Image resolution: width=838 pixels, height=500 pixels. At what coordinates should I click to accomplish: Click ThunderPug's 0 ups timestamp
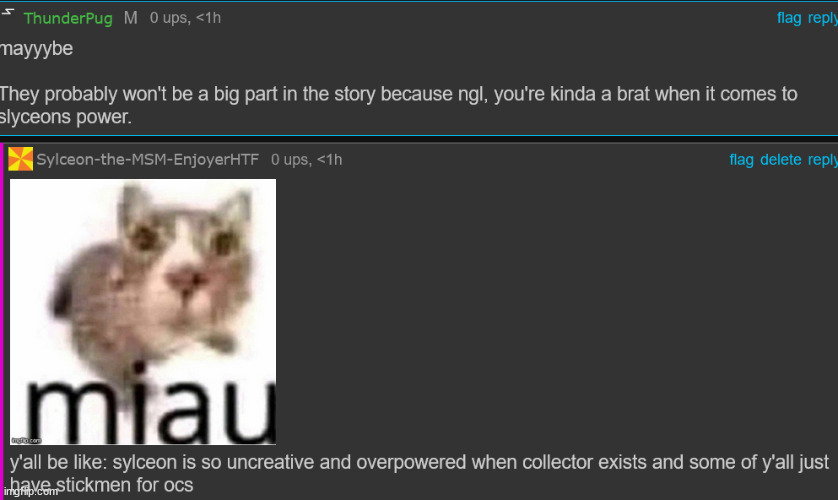185,18
